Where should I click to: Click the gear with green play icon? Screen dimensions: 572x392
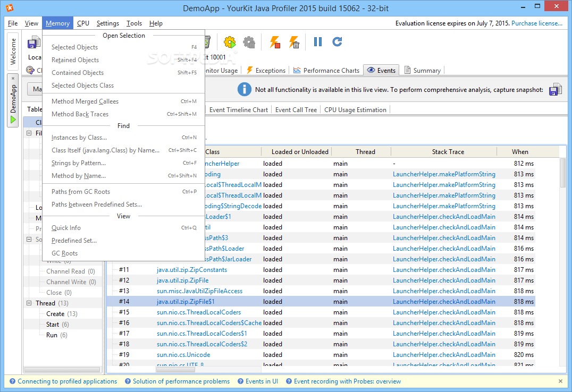pos(230,42)
